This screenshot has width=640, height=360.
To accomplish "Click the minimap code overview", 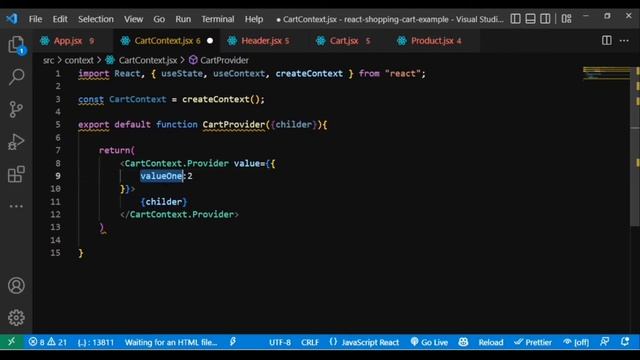I will [606, 73].
